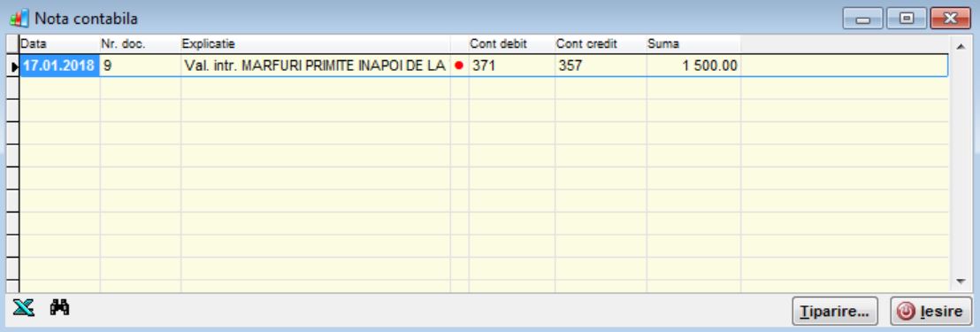Click the scrollbar down arrow
This screenshot has height=332, width=980.
pyautogui.click(x=961, y=282)
